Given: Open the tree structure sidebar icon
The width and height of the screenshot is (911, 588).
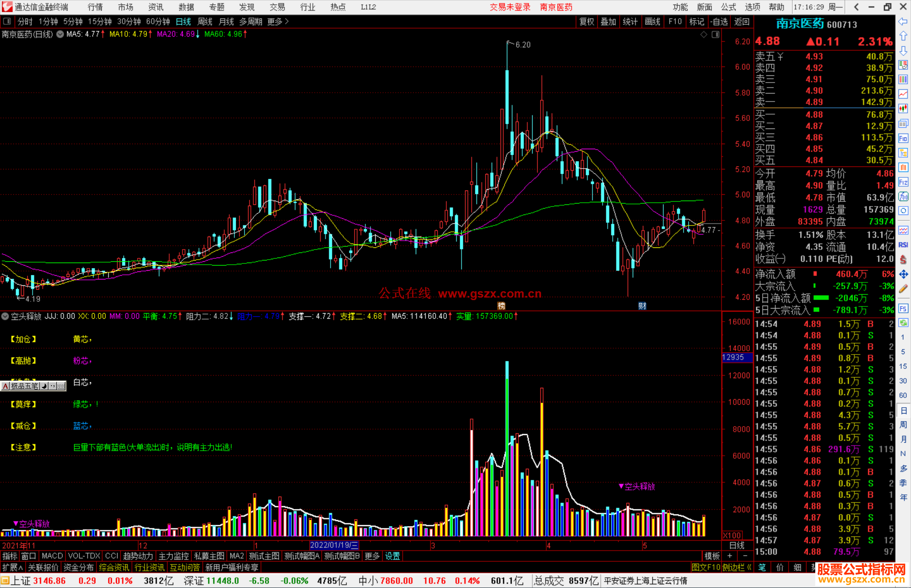Looking at the screenshot, I should coord(903,153).
